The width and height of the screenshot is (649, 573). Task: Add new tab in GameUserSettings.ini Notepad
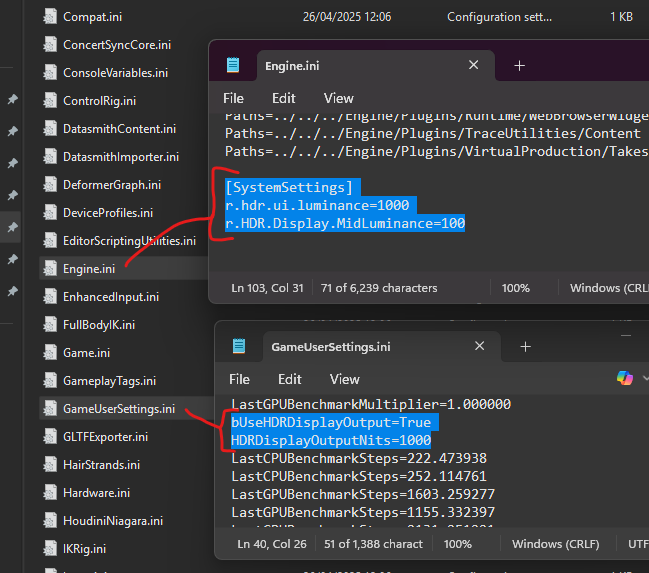pos(525,347)
